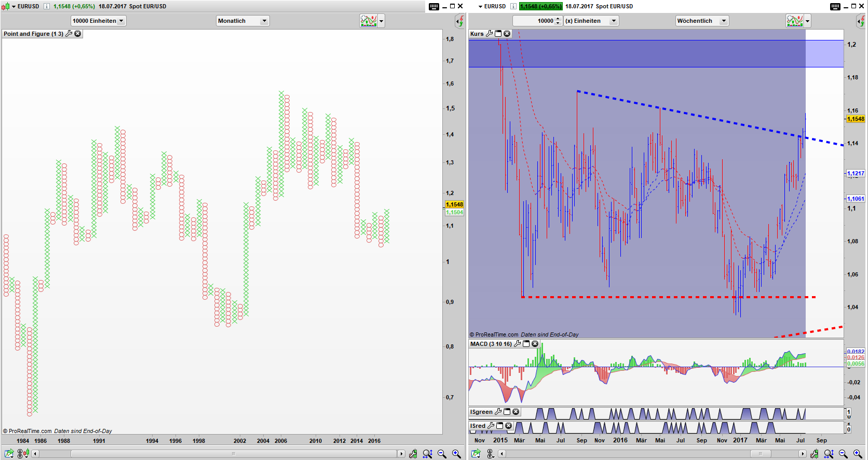This screenshot has height=460, width=868.
Task: Toggle maximize for the MACD panel
Action: tap(526, 344)
